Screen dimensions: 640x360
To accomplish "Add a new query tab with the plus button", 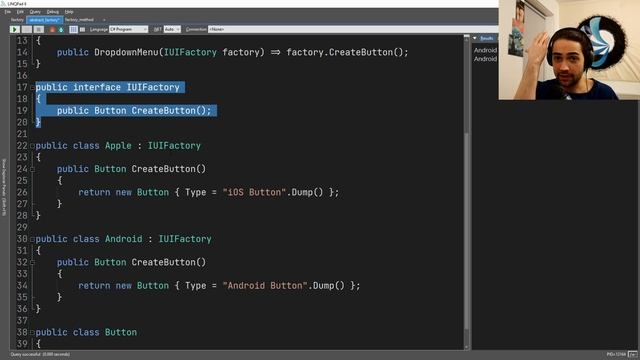I will 104,20.
